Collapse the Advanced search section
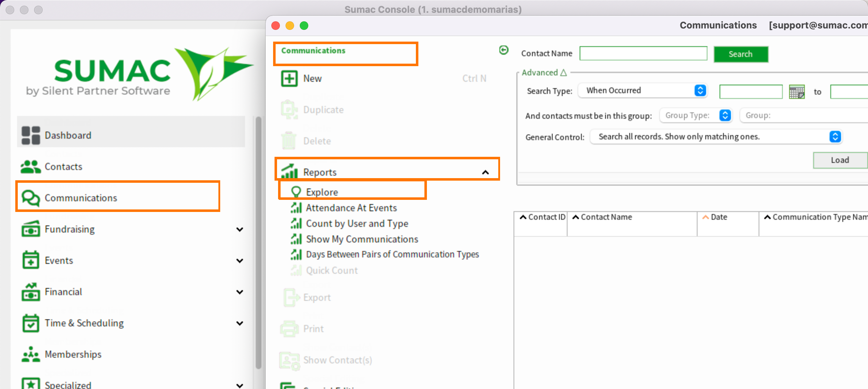The height and width of the screenshot is (389, 868). pyautogui.click(x=544, y=73)
